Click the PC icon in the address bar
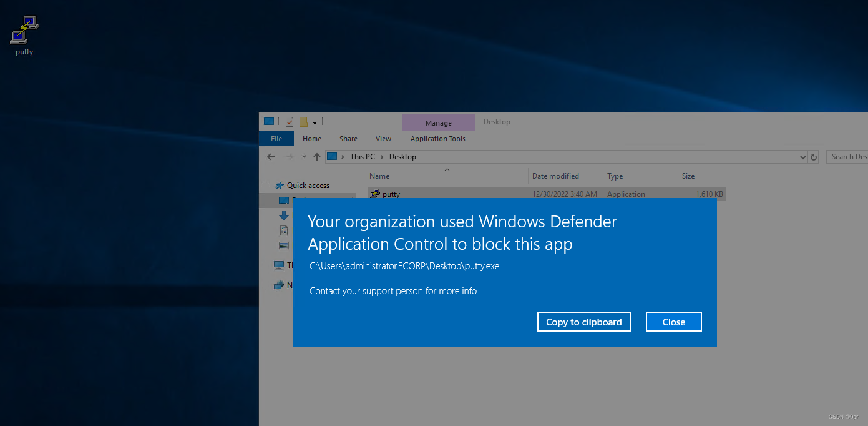Image resolution: width=868 pixels, height=426 pixels. pyautogui.click(x=332, y=157)
